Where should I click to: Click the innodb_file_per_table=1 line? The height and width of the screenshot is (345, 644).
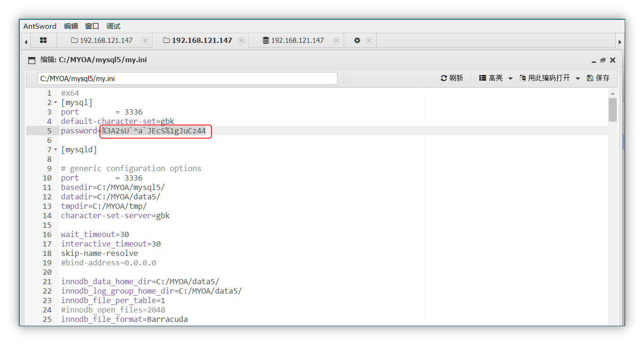pyautogui.click(x=113, y=301)
